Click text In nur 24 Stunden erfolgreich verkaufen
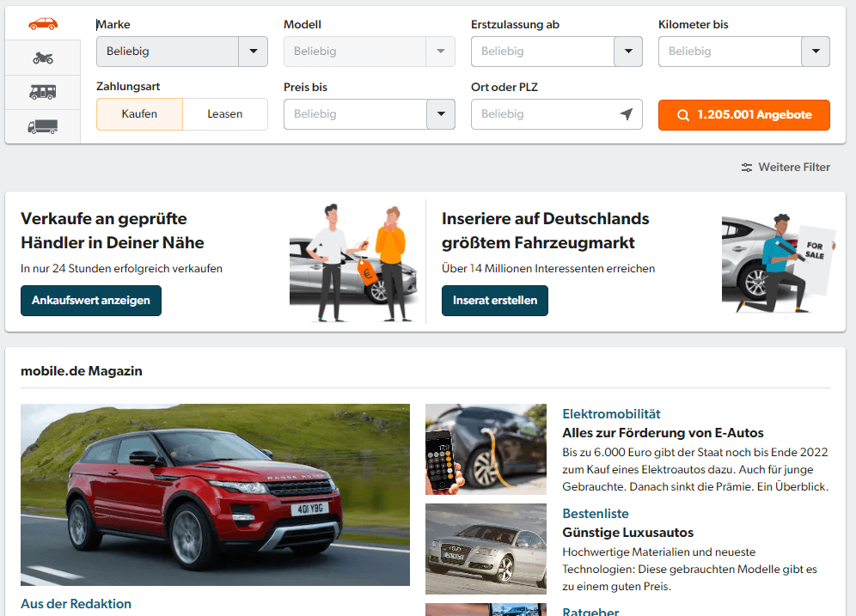 click(122, 268)
